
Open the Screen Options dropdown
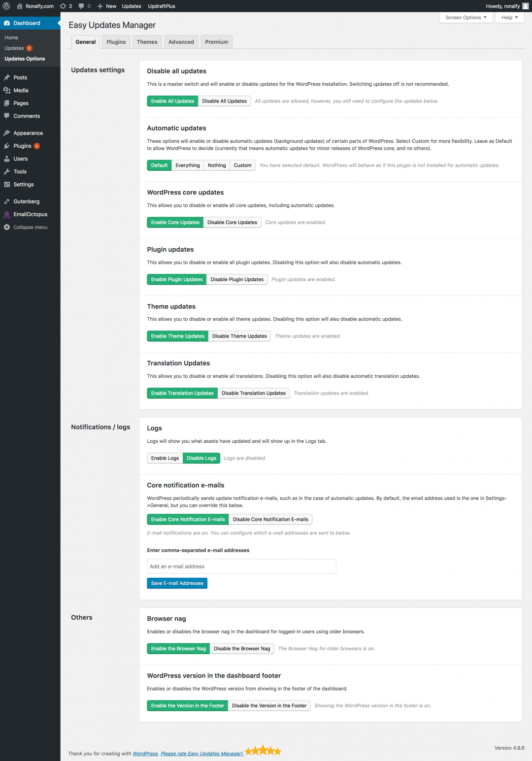tap(465, 17)
